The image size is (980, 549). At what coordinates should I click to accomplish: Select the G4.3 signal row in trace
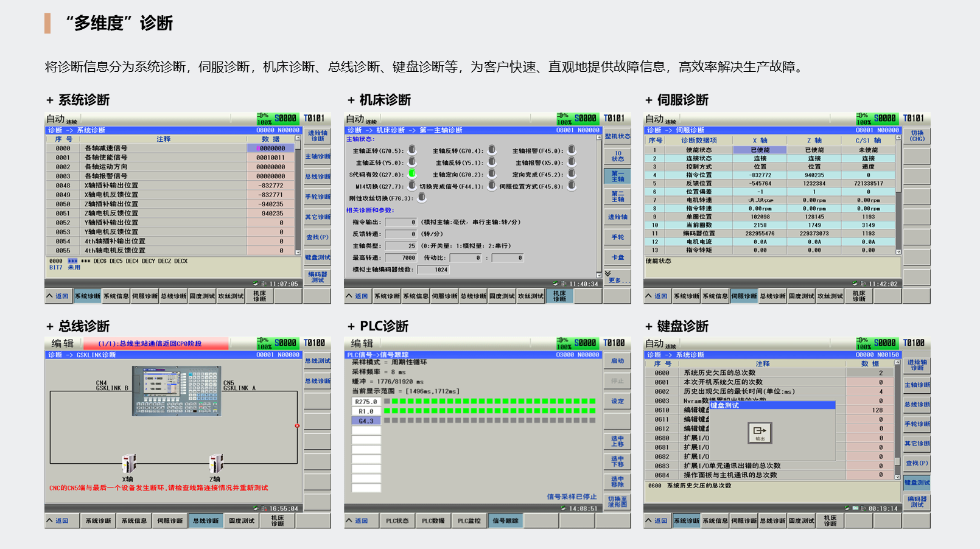click(x=366, y=421)
